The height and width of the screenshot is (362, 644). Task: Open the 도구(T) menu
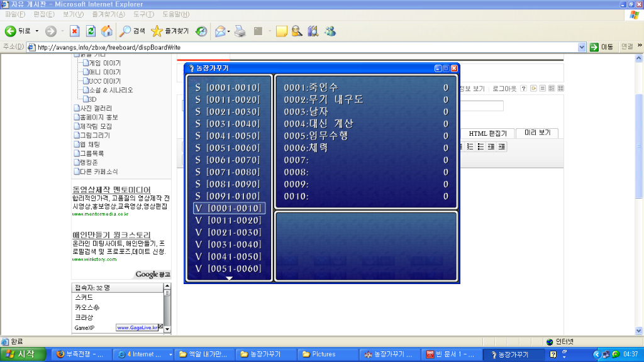point(143,14)
